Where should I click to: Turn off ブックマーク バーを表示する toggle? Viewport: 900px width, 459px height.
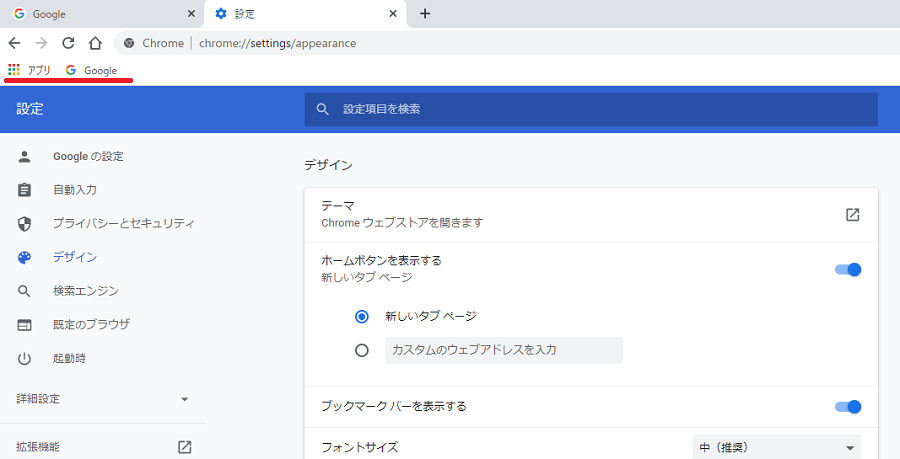pos(848,407)
